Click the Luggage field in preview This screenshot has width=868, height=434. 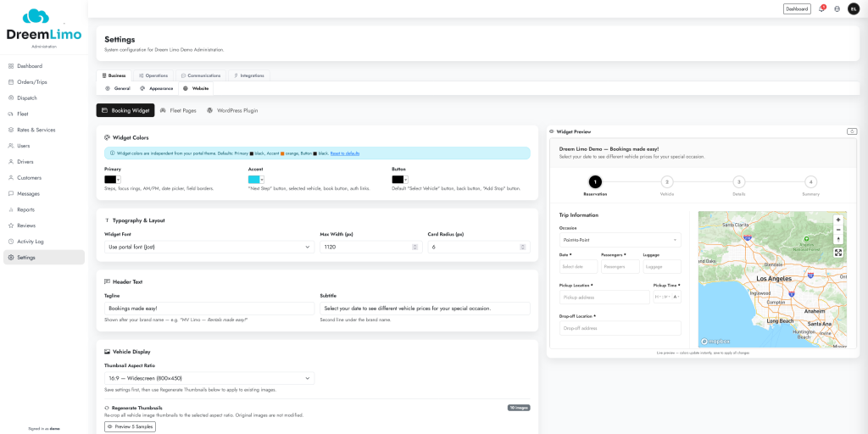pyautogui.click(x=662, y=267)
